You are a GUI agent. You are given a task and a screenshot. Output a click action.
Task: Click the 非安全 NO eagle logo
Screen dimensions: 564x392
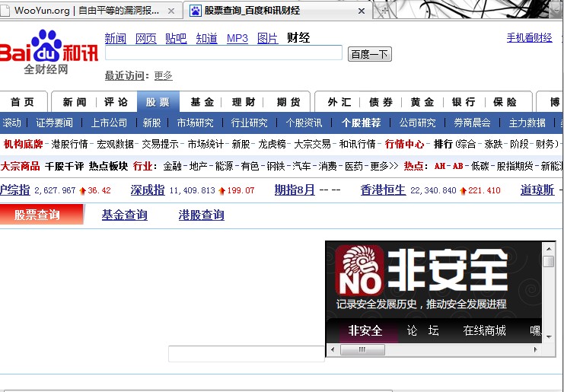pyautogui.click(x=360, y=270)
